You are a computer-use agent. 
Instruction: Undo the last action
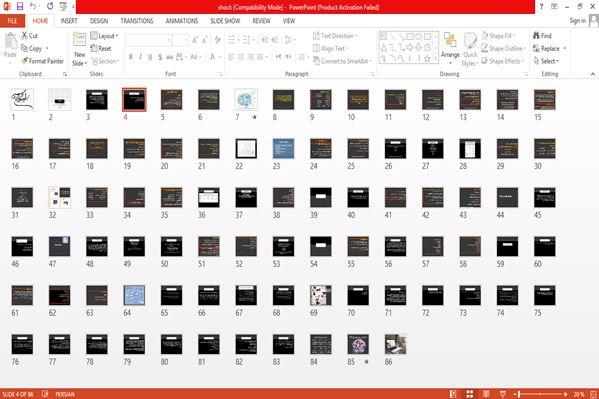33,6
